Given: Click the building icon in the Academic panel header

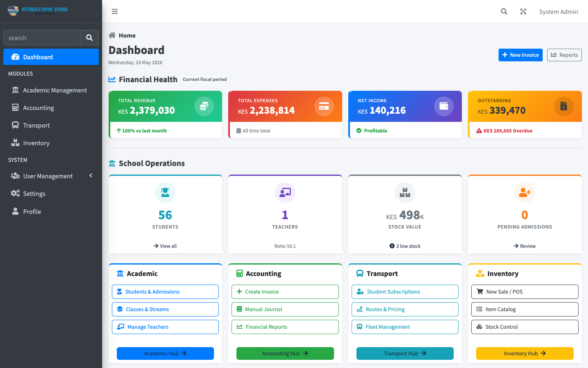Looking at the screenshot, I should (120, 274).
